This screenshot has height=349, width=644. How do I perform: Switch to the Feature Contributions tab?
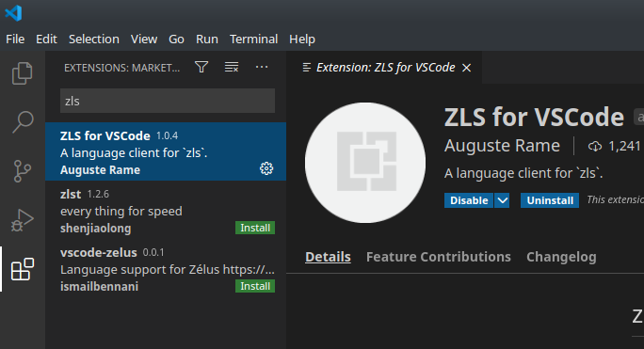pos(438,257)
